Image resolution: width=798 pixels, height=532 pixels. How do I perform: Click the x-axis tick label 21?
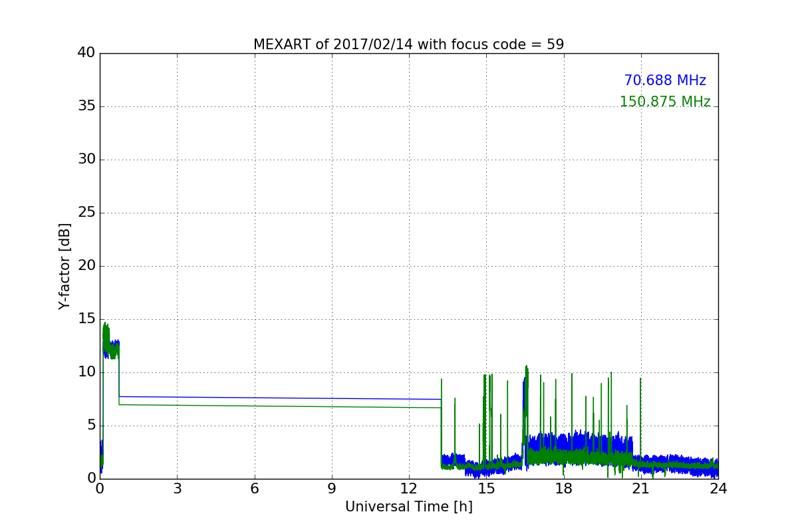pyautogui.click(x=641, y=488)
